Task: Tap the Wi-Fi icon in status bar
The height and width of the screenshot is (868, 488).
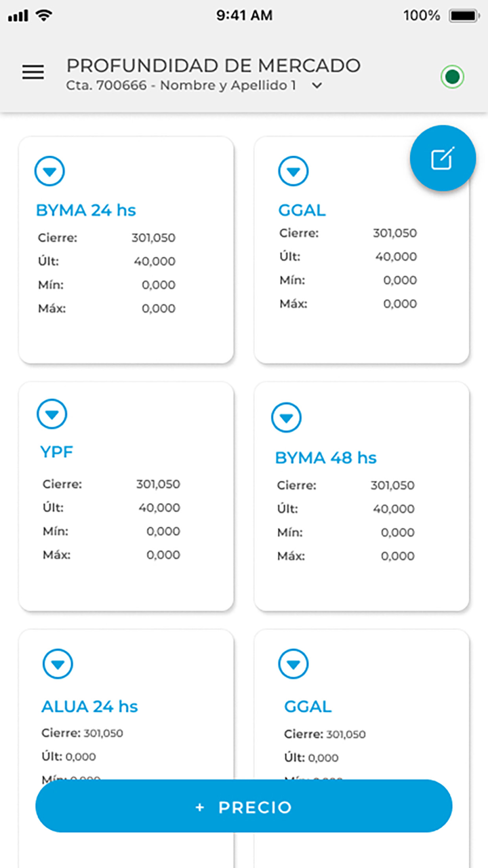Action: (44, 15)
